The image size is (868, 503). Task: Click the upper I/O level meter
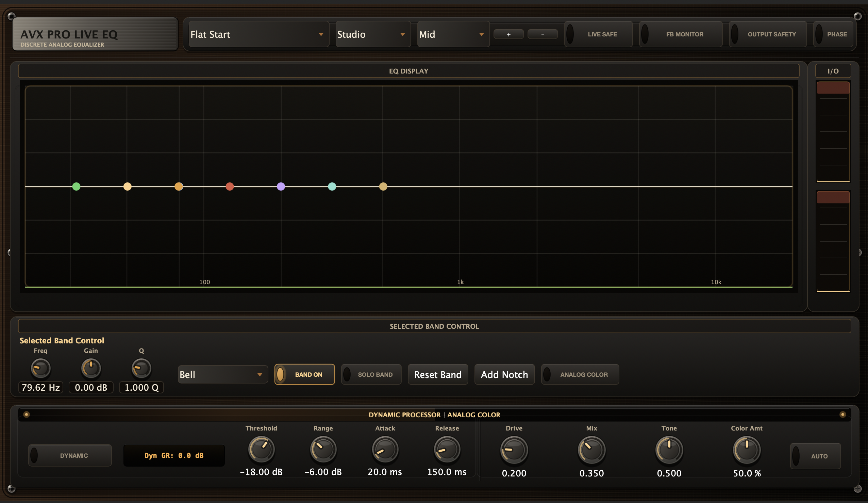(x=833, y=132)
